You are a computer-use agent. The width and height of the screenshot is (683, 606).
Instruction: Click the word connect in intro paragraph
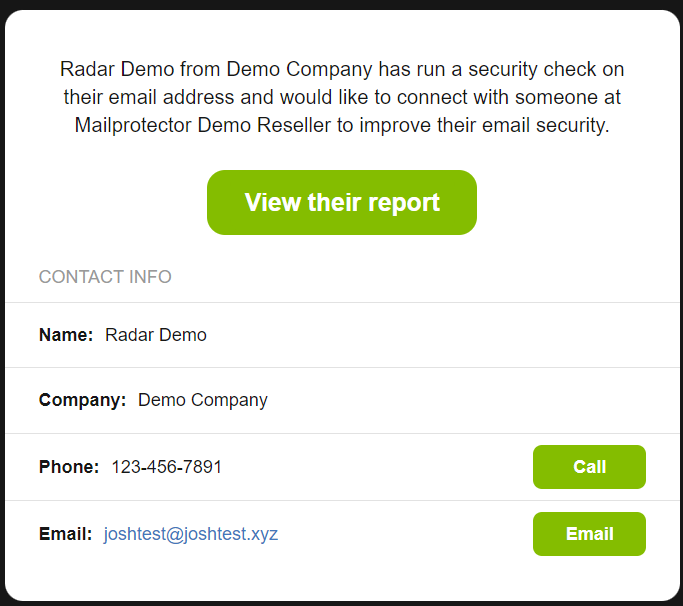click(432, 97)
